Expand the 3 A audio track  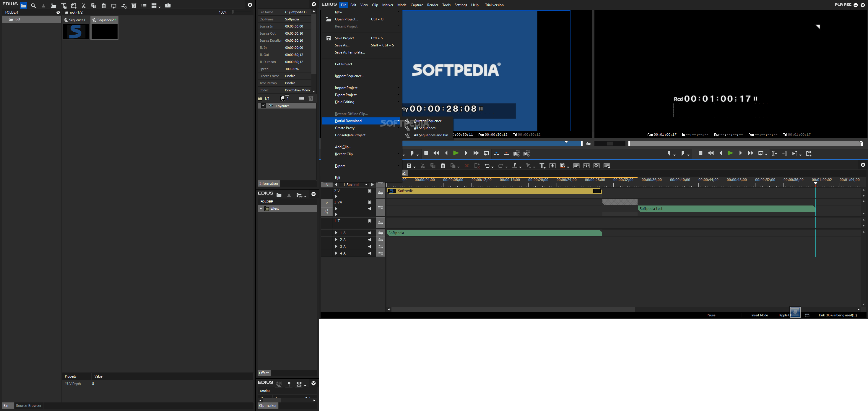336,247
